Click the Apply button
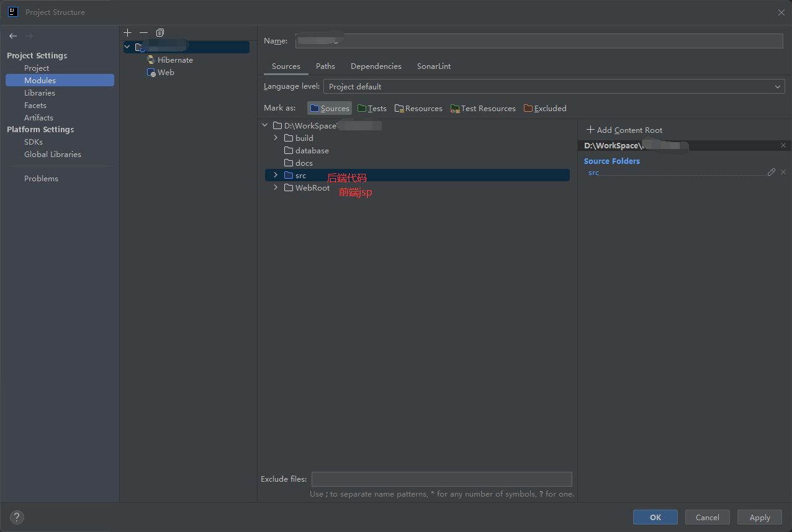Image resolution: width=792 pixels, height=532 pixels. tap(760, 517)
